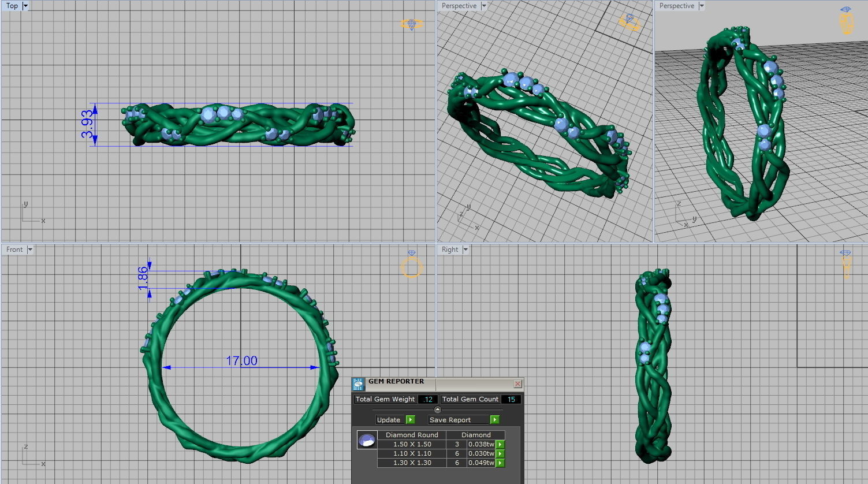
Task: Click green arrow for 0.030tw row
Action: 500,453
